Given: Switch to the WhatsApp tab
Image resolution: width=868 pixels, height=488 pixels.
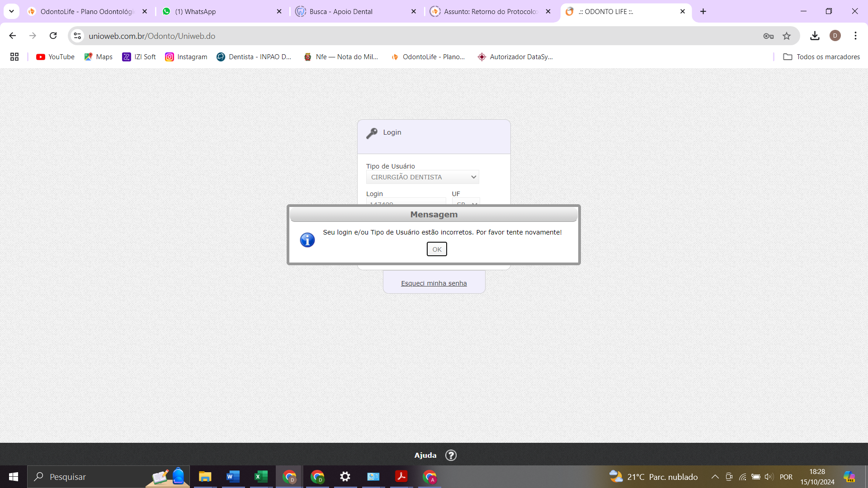Looking at the screenshot, I should [x=195, y=12].
